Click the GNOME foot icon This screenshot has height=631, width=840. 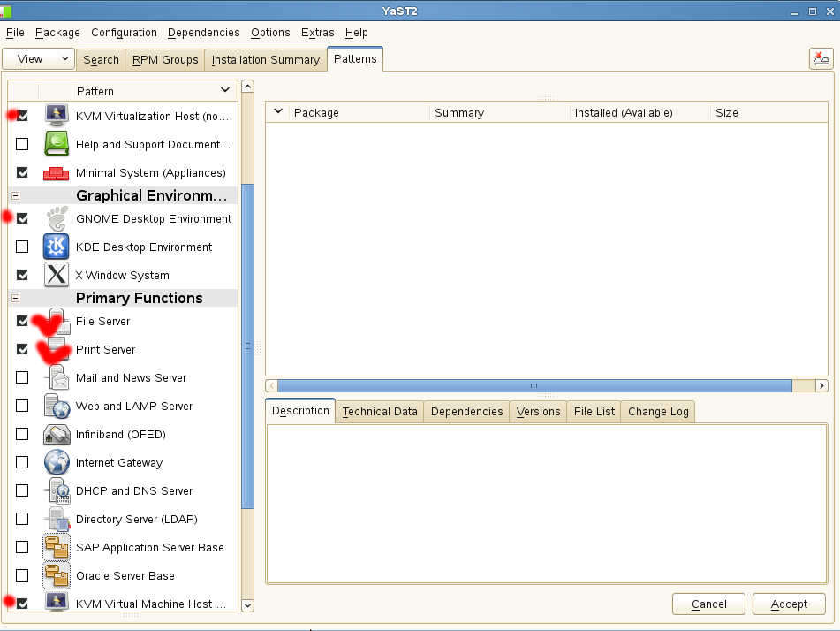coord(57,218)
